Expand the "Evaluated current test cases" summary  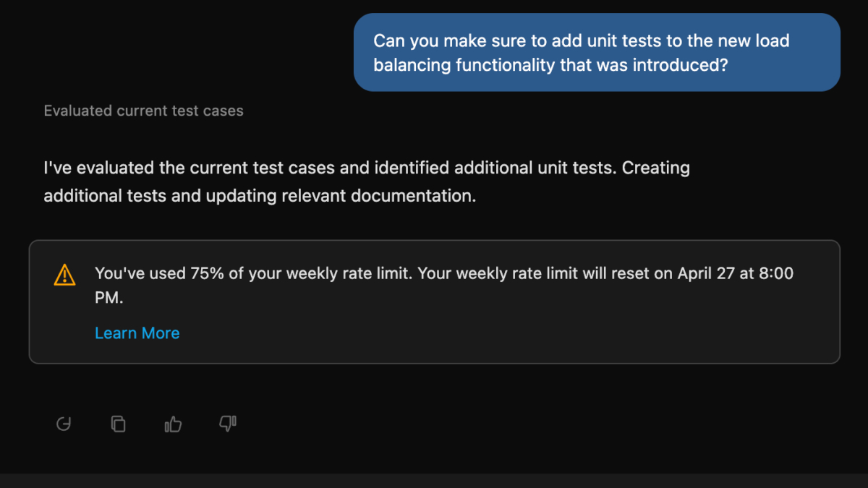143,111
